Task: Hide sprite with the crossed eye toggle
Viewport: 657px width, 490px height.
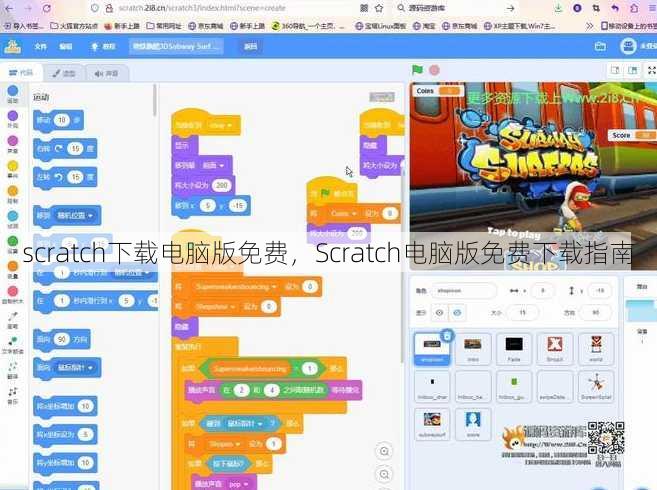Action: click(457, 313)
